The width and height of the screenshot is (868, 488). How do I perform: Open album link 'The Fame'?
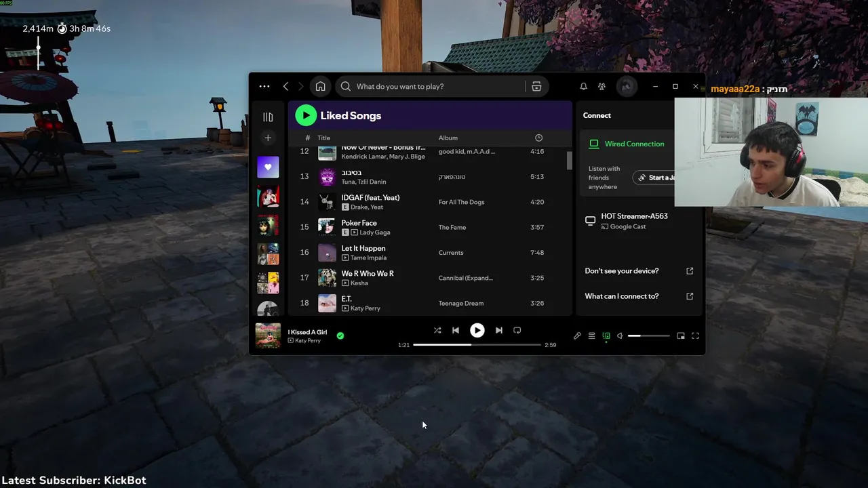pyautogui.click(x=452, y=228)
